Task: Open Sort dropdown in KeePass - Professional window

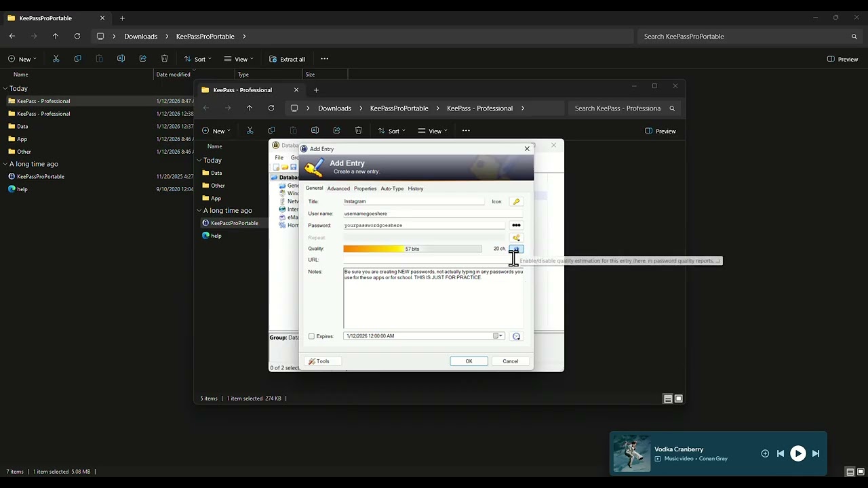Action: click(392, 131)
